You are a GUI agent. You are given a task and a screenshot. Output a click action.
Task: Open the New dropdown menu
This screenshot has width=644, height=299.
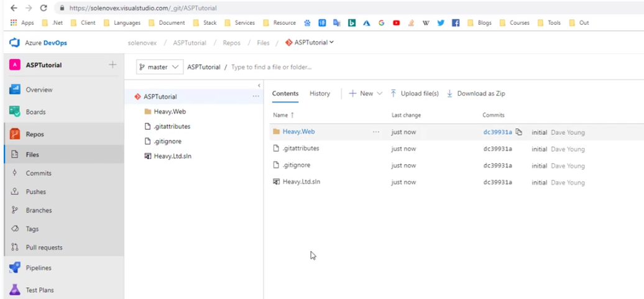click(366, 93)
